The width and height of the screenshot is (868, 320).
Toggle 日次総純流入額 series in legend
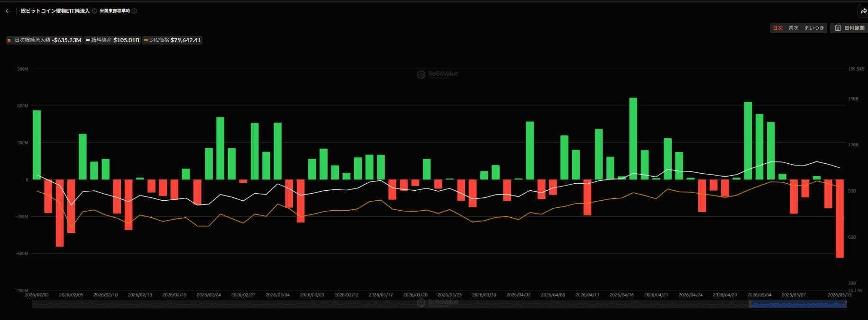click(45, 40)
